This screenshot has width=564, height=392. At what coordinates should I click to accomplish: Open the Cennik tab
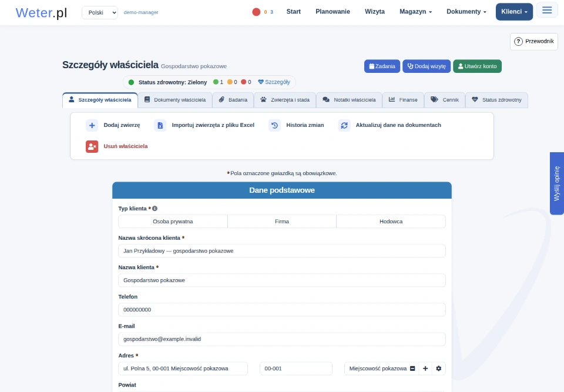point(445,100)
